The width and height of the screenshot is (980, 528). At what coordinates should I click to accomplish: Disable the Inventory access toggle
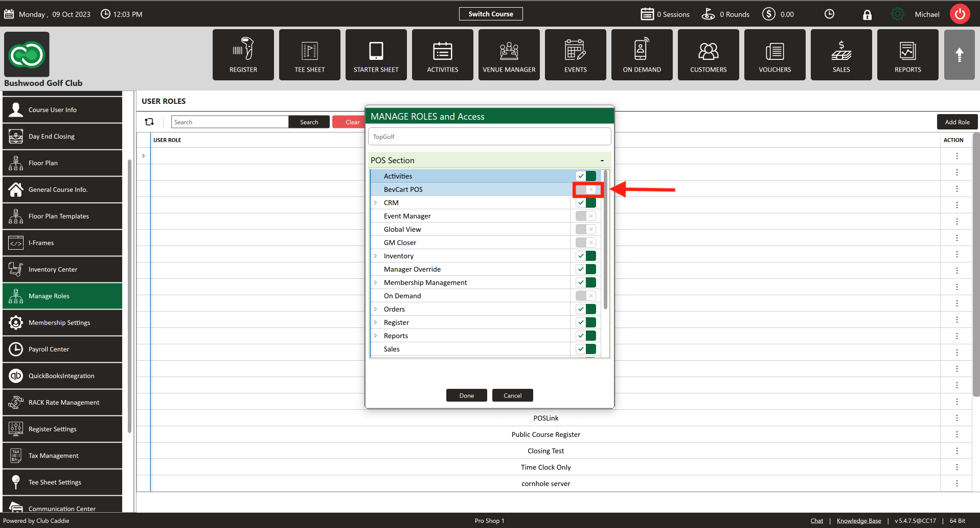click(586, 256)
